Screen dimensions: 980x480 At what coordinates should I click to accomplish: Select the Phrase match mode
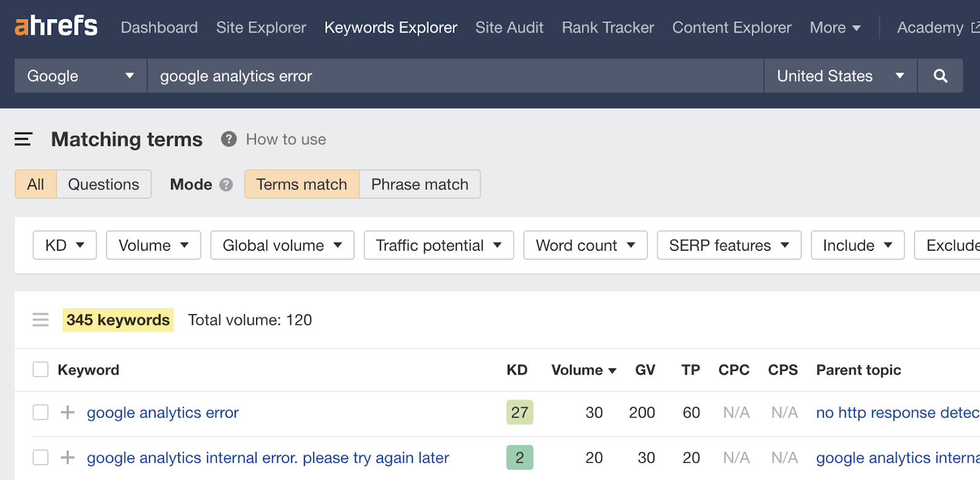tap(420, 185)
